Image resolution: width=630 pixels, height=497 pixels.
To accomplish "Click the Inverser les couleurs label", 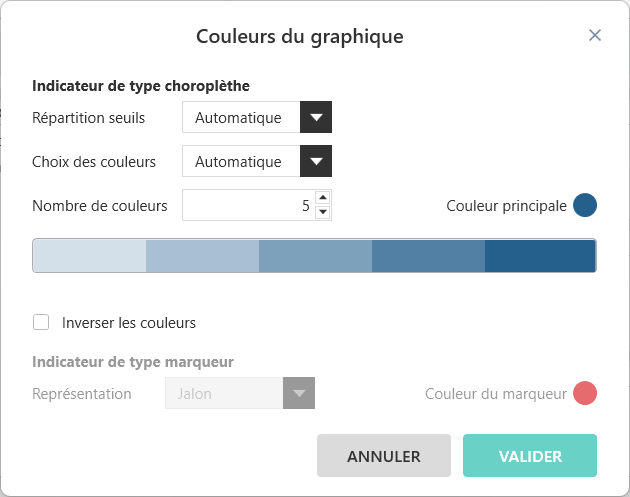I will tap(129, 323).
